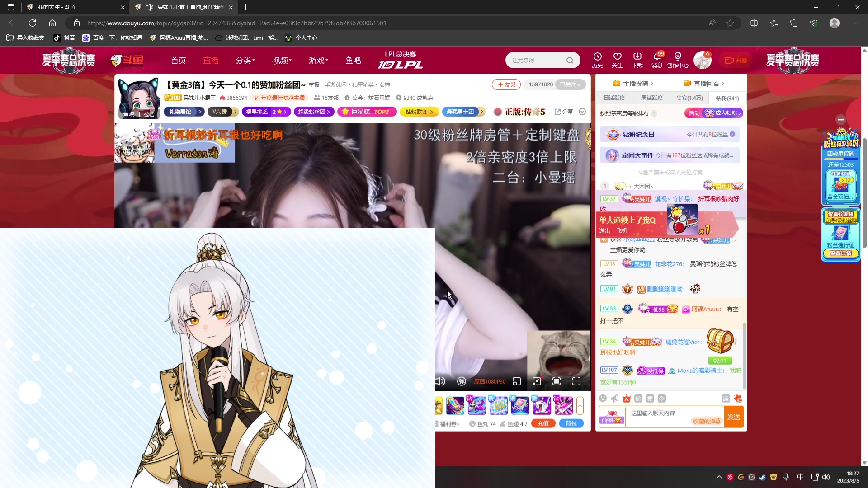Click the chat input field

[x=675, y=417]
